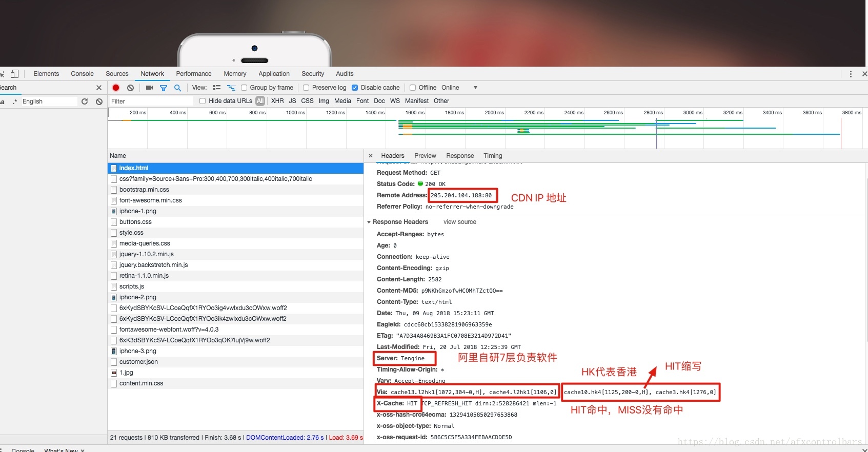Screen dimensions: 868x452
Task: Open the Security tab
Action: [x=313, y=74]
